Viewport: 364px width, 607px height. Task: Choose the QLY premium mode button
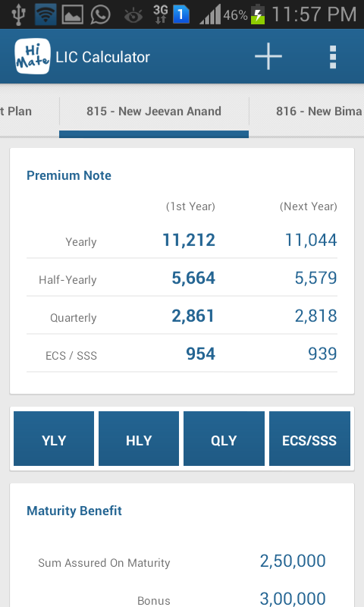click(224, 439)
